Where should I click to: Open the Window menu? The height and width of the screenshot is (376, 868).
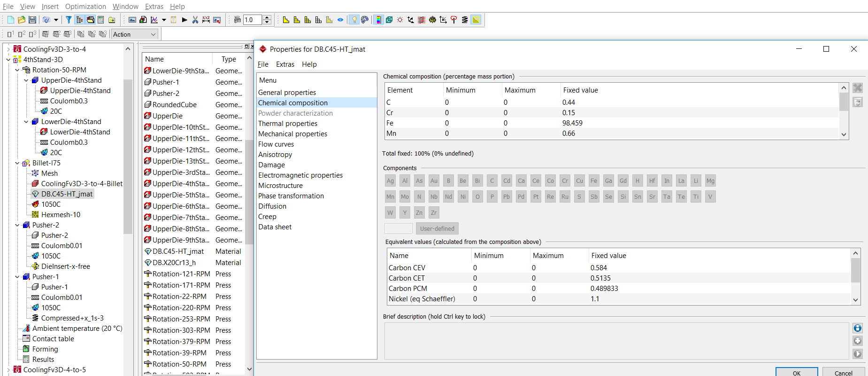(125, 7)
